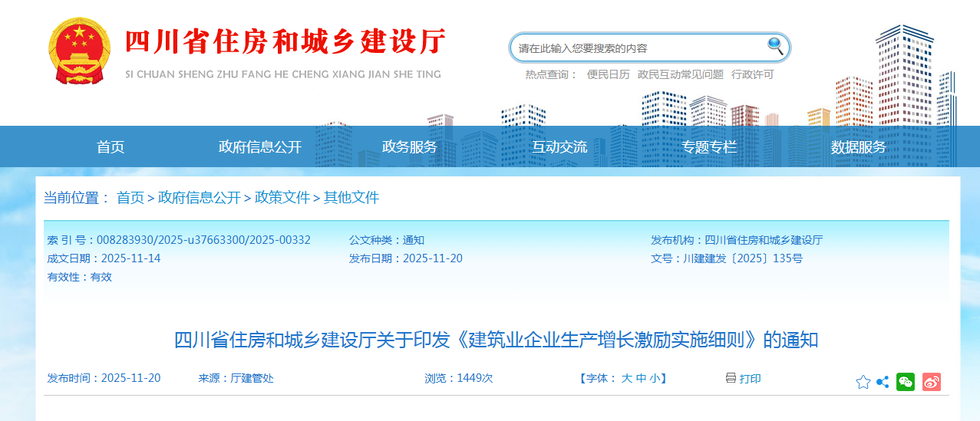Navigate to 数据服务 in the navigation bar

click(x=858, y=147)
